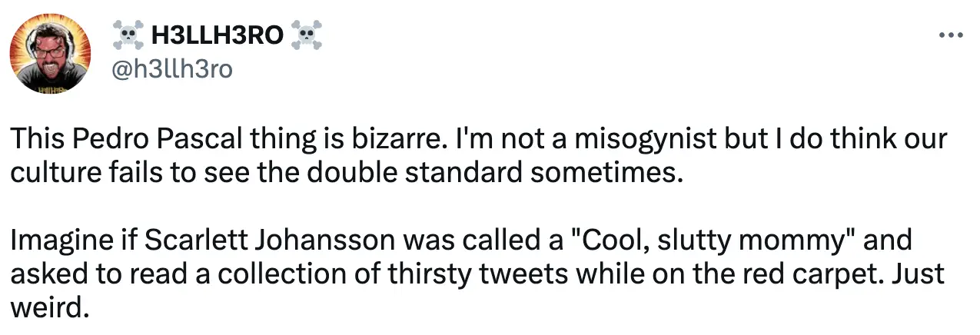Open the H3LLH3RO display name link

[x=218, y=35]
